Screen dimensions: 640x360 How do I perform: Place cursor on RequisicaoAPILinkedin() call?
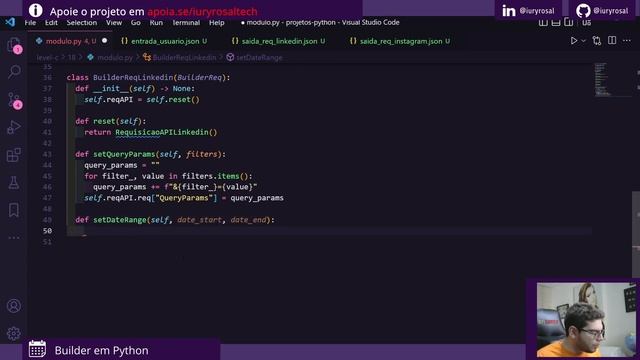(166, 132)
